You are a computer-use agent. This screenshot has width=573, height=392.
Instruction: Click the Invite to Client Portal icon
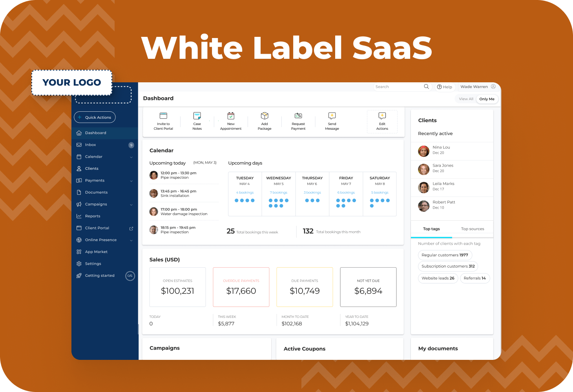click(163, 116)
